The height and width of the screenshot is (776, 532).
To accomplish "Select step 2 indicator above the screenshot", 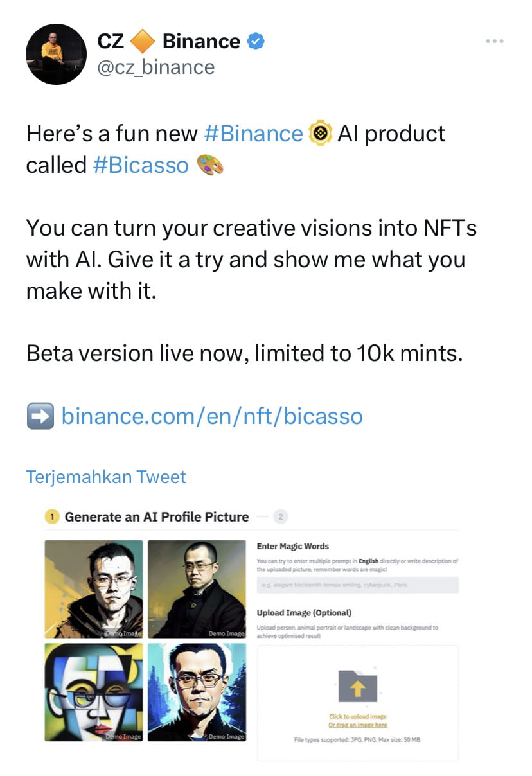I will point(280,516).
